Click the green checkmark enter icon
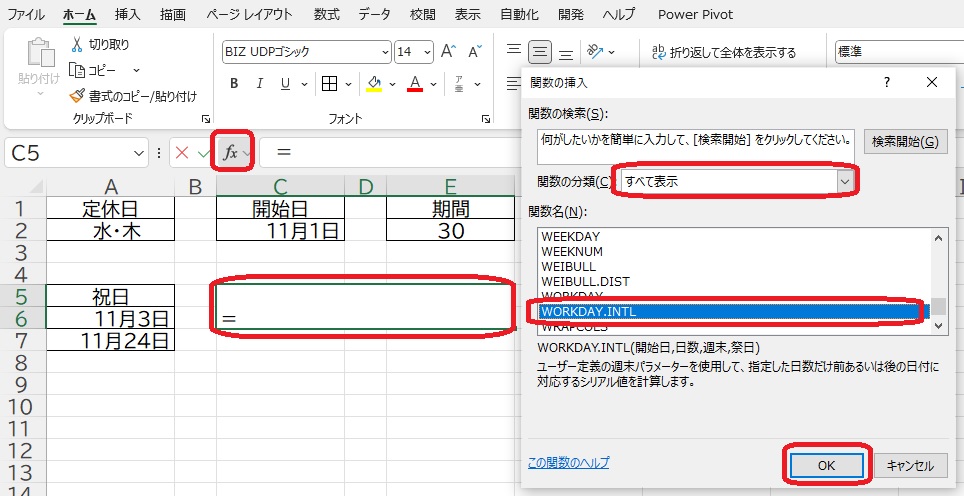 pyautogui.click(x=203, y=152)
